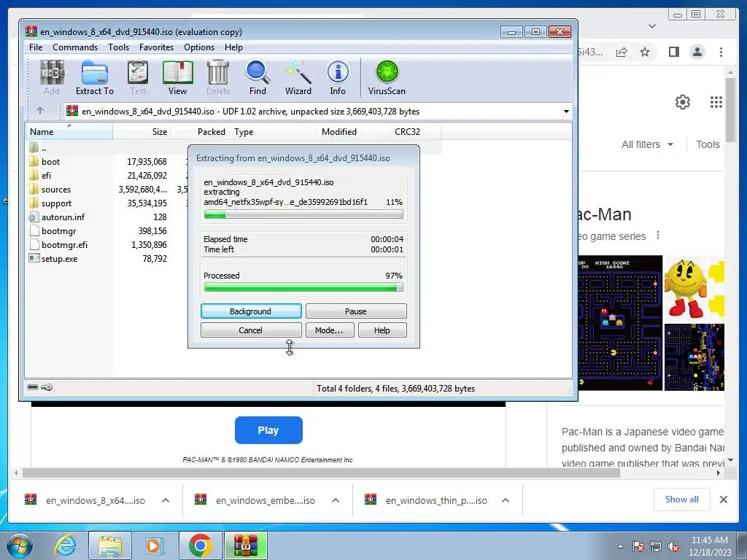747x560 pixels.
Task: Click the current file progress bar
Action: click(x=303, y=215)
